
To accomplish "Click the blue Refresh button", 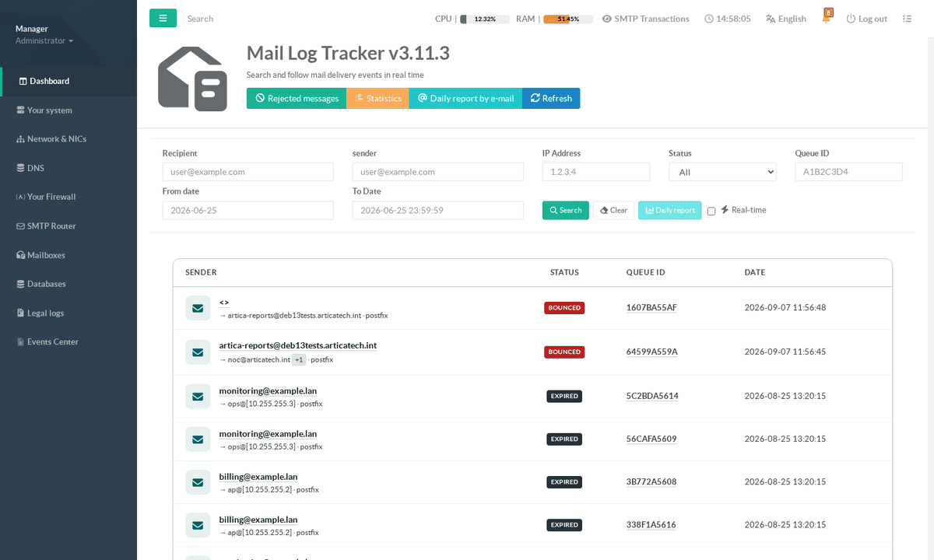I will tap(551, 98).
